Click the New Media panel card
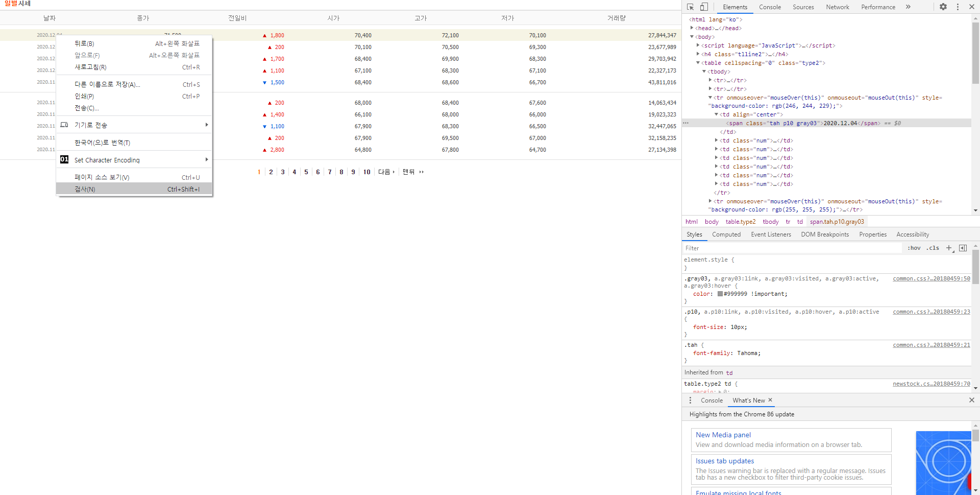The width and height of the screenshot is (980, 495). point(791,440)
